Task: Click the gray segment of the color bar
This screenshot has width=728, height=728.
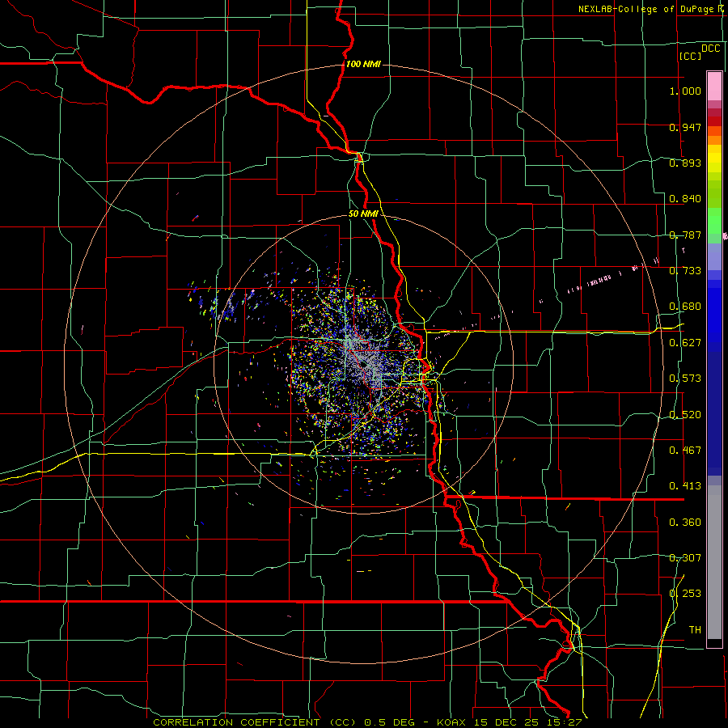Action: coord(714,562)
